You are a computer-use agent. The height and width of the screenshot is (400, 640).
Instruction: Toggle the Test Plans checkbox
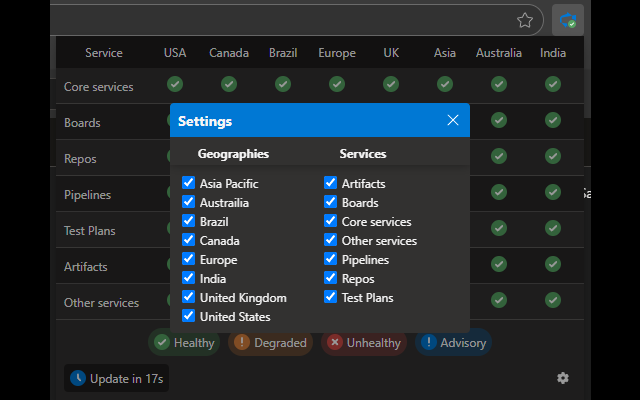pyautogui.click(x=331, y=297)
